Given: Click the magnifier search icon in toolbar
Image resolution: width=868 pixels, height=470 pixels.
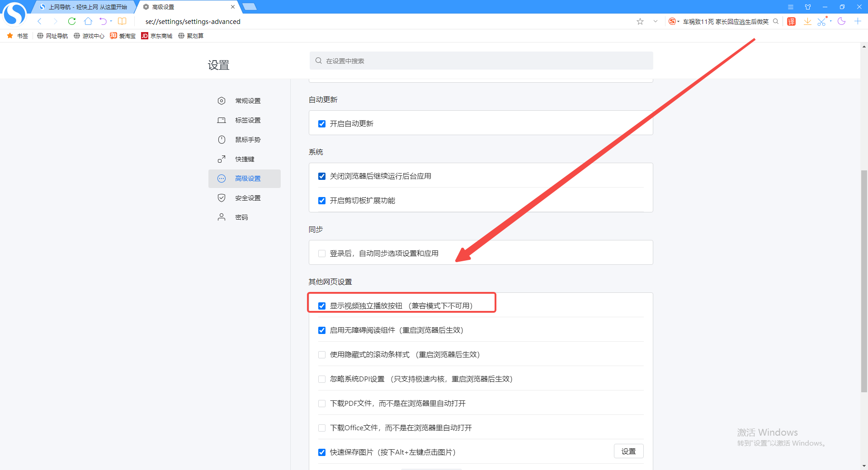Looking at the screenshot, I should tap(776, 21).
